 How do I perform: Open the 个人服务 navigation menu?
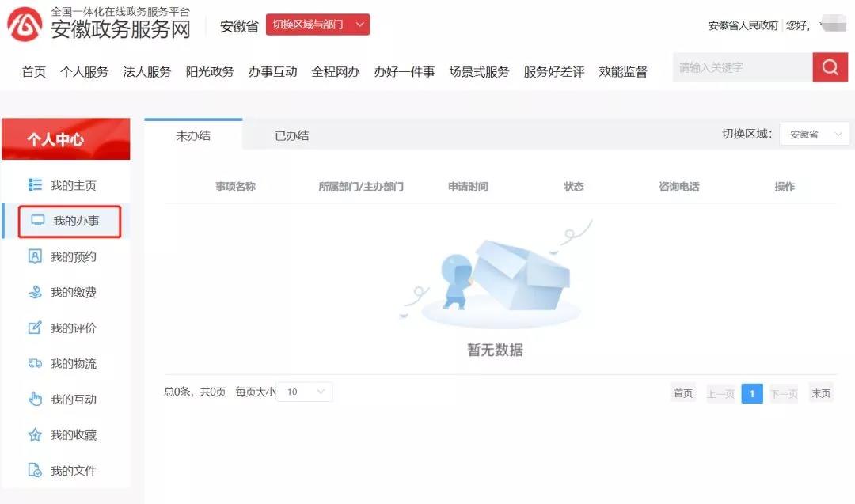[84, 71]
